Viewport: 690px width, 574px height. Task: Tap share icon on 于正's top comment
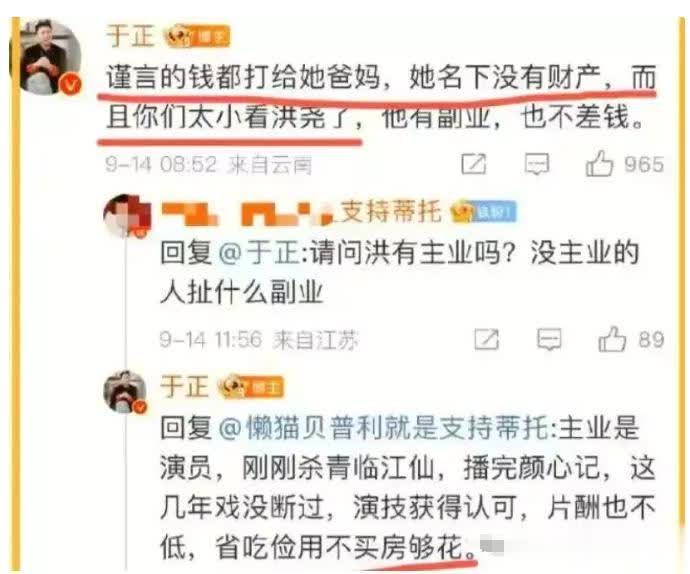coord(474,164)
